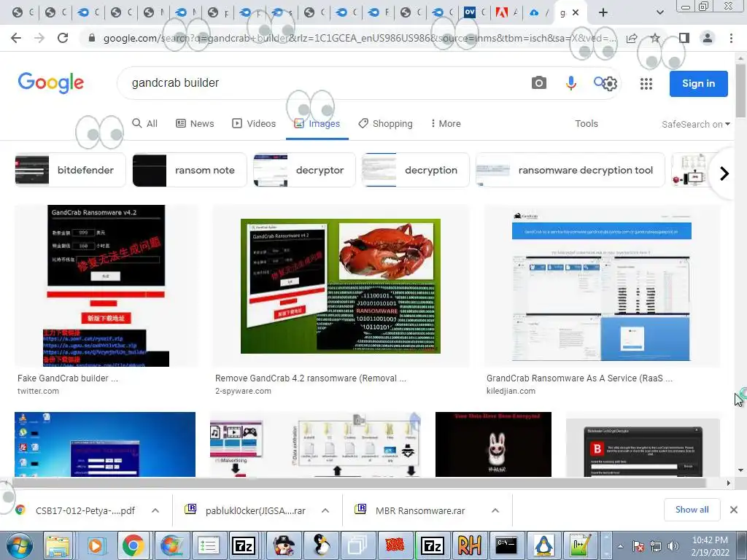Screen dimensions: 747x560
Task: Open options for CSB17-012-Petya pdf download
Action: (155, 510)
